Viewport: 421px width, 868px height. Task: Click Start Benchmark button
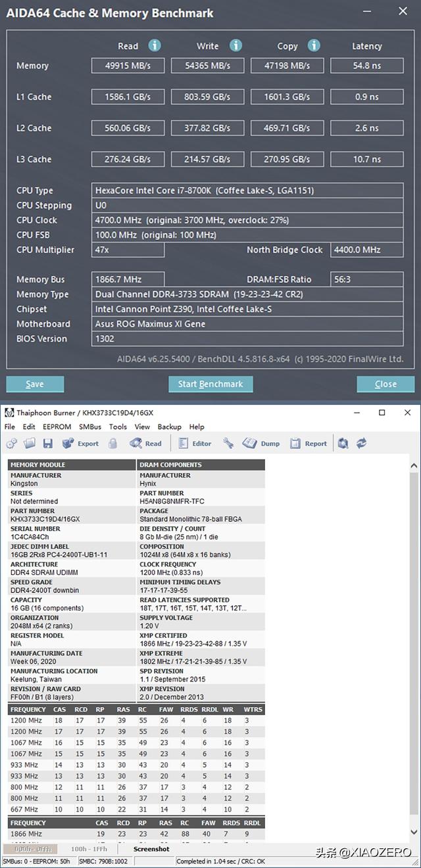(x=210, y=384)
